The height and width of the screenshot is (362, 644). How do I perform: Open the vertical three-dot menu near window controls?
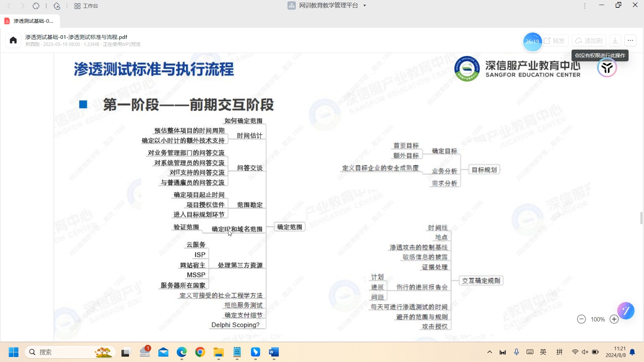pos(585,6)
